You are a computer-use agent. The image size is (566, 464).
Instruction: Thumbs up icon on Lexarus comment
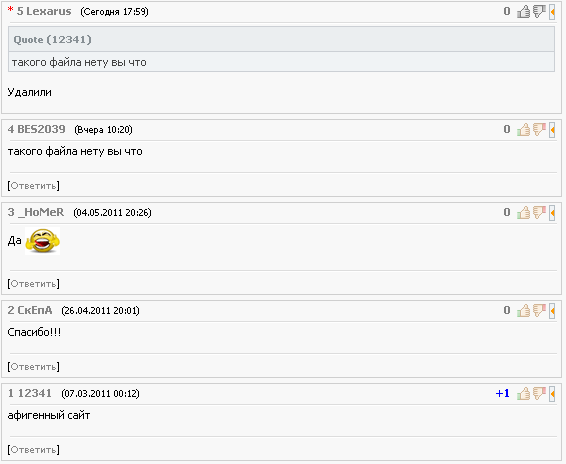523,12
